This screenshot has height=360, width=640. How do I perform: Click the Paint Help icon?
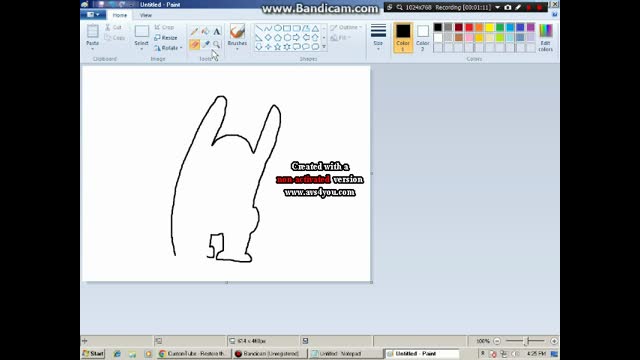click(554, 15)
